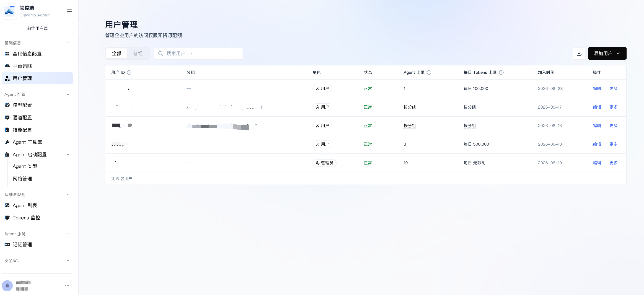644x295 pixels.
Task: Click the 平台策略 gauge icon
Action: coord(7,66)
